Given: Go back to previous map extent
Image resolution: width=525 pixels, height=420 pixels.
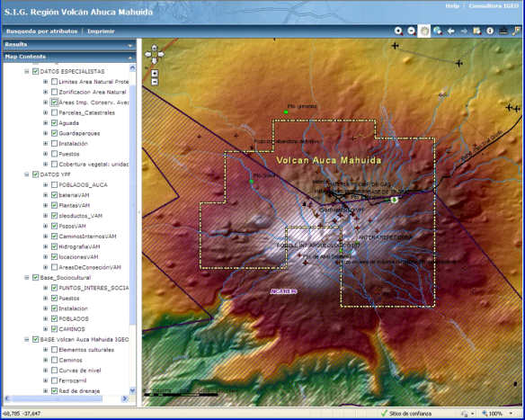Looking at the screenshot, I should point(450,31).
